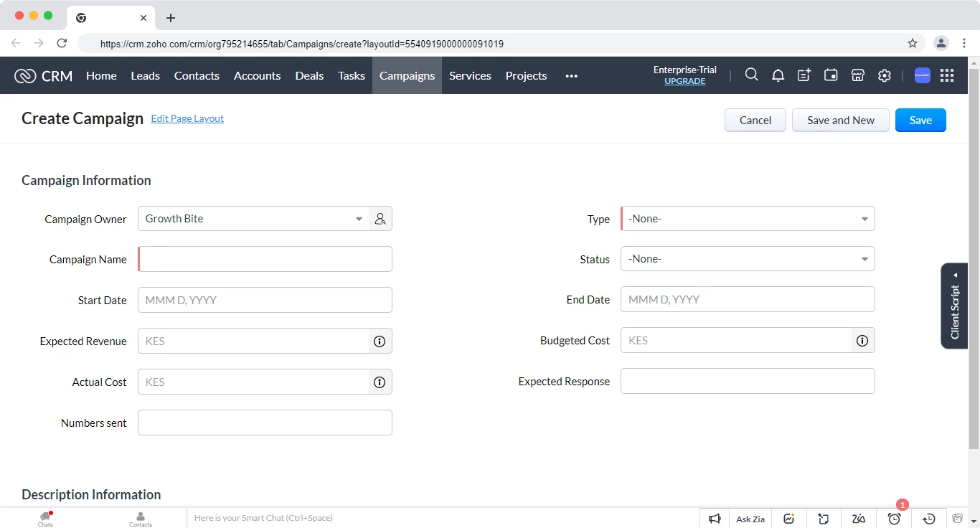Image resolution: width=980 pixels, height=528 pixels.
Task: Click info icon for Expected Revenue
Action: click(x=380, y=341)
